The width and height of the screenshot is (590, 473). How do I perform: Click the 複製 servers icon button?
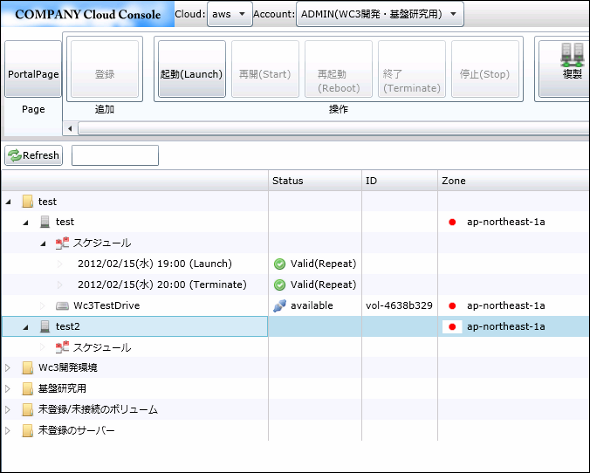(x=564, y=69)
